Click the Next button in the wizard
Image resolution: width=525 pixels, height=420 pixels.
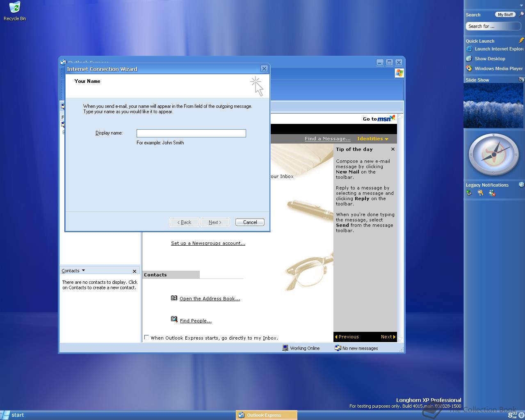coord(215,222)
